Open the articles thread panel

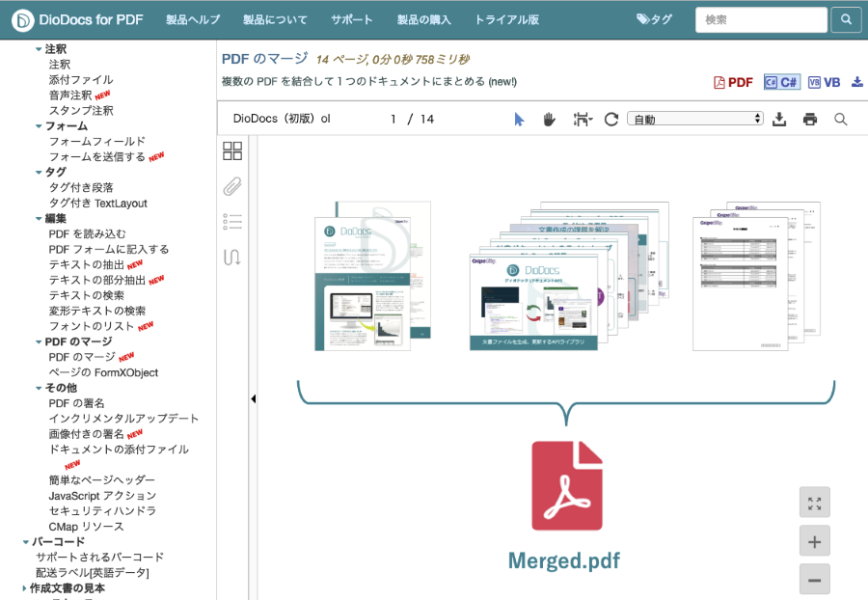pyautogui.click(x=232, y=258)
